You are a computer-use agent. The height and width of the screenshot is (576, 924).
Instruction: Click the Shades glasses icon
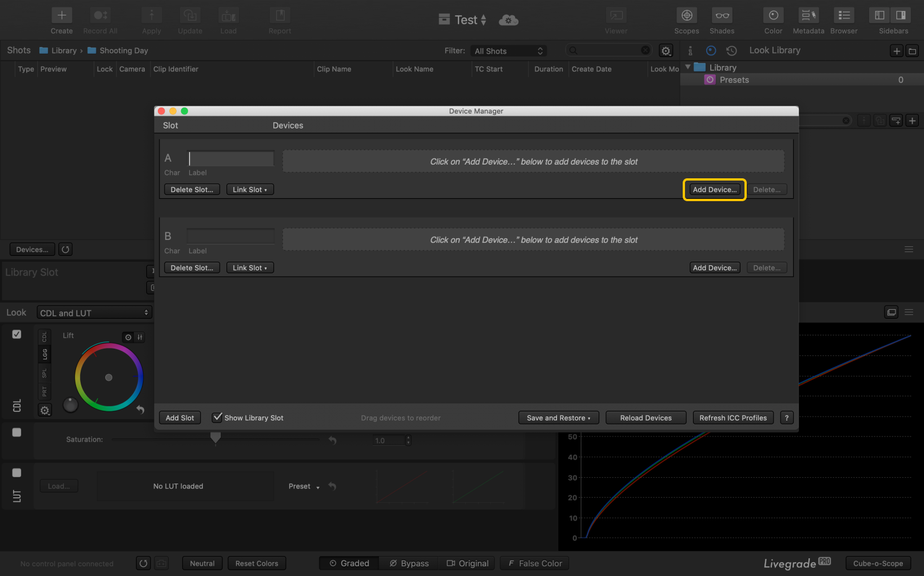(x=722, y=16)
